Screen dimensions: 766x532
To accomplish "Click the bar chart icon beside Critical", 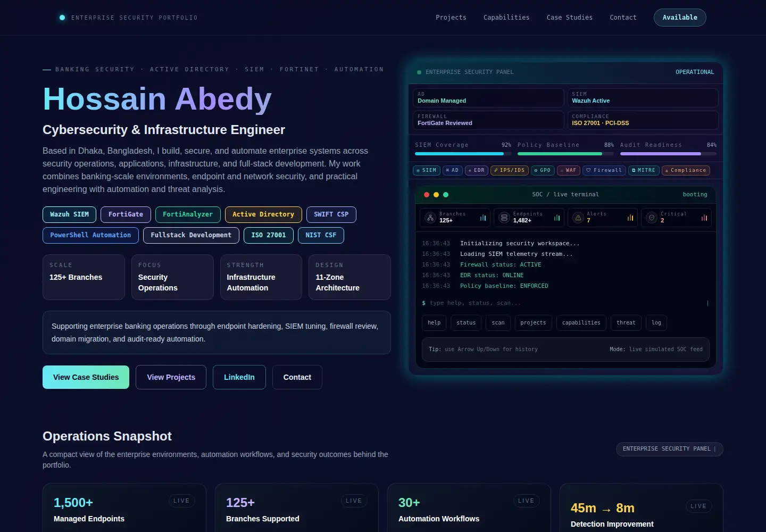I will coord(704,218).
